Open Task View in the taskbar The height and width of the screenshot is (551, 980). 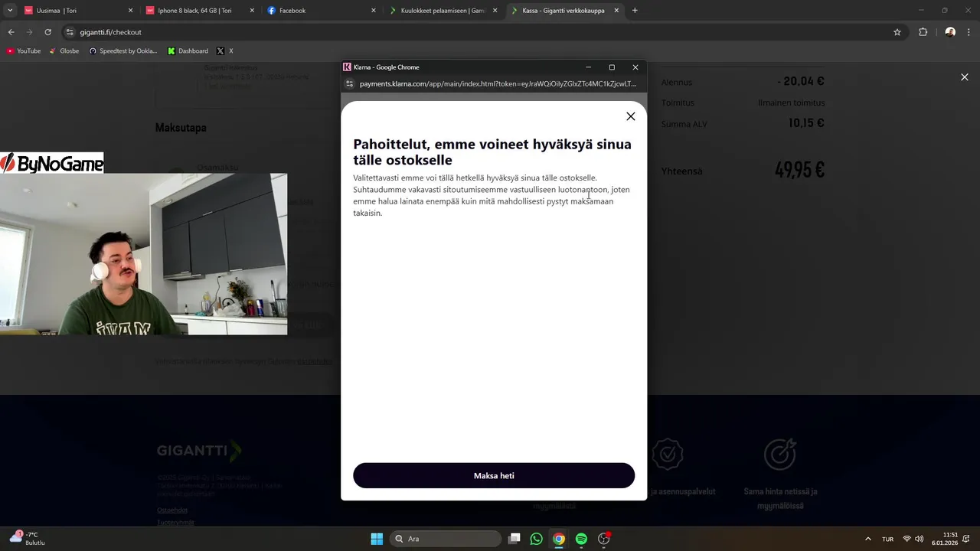[514, 539]
